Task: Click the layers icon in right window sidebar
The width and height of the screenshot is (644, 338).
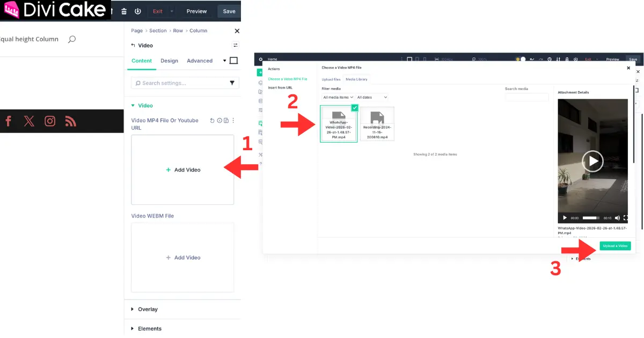Action: click(x=261, y=83)
